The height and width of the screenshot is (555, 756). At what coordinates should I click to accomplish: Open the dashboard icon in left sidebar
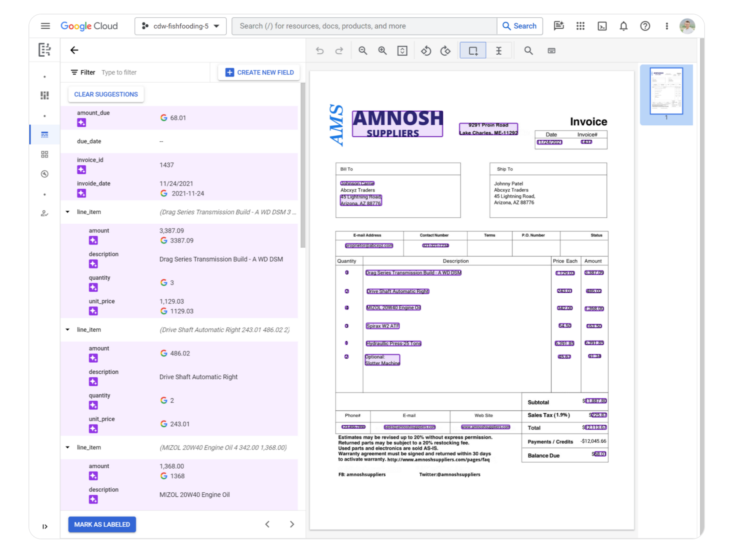[x=45, y=95]
